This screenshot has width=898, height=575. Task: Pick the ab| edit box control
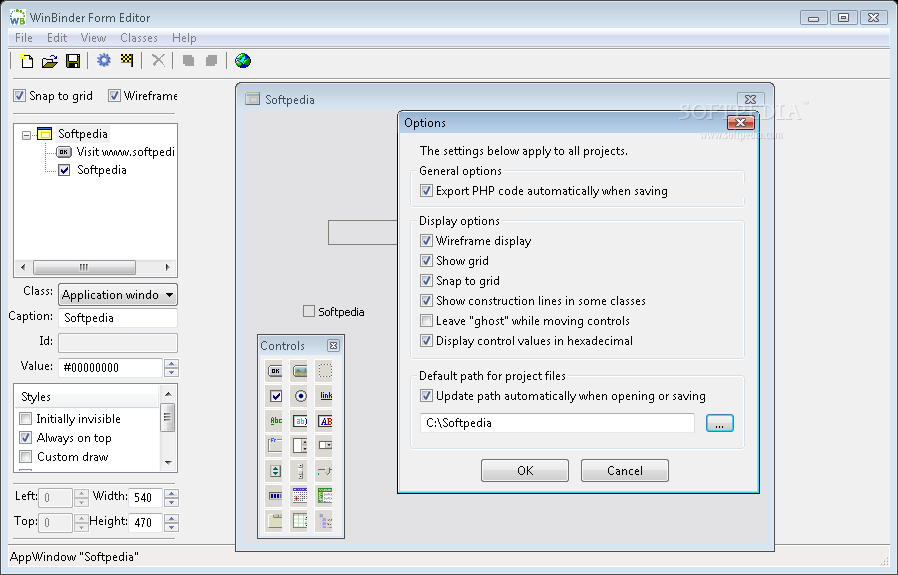tap(300, 421)
